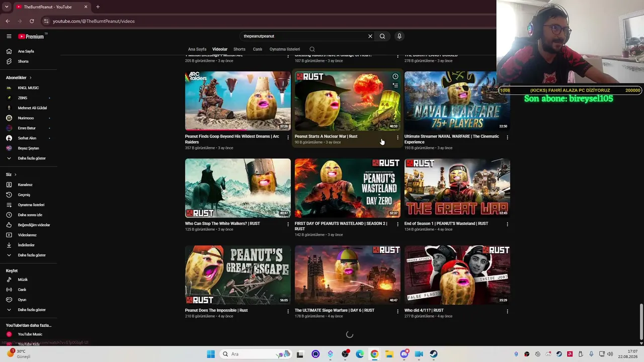Open the FIRST DAY OF PEANUTS WASTELAND title link
This screenshot has width=644, height=362.
tap(341, 226)
